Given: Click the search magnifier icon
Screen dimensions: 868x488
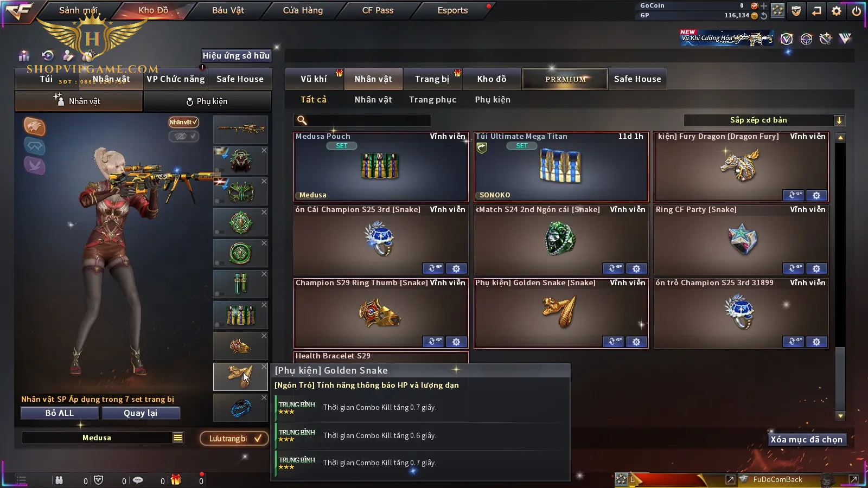Looking at the screenshot, I should pos(302,120).
